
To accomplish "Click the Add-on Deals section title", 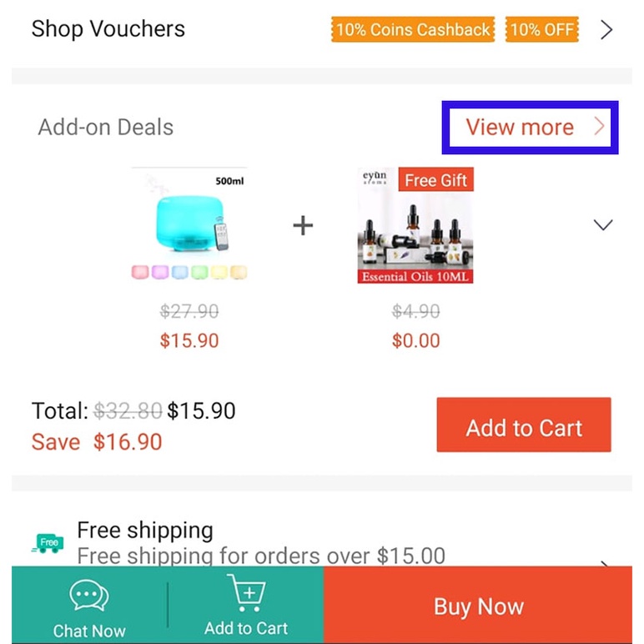I will pos(106,127).
